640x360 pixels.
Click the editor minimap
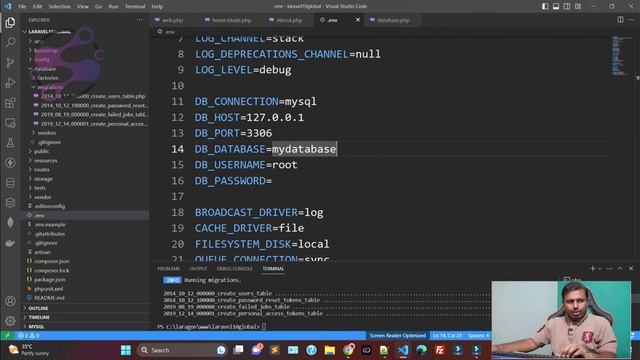click(621, 55)
